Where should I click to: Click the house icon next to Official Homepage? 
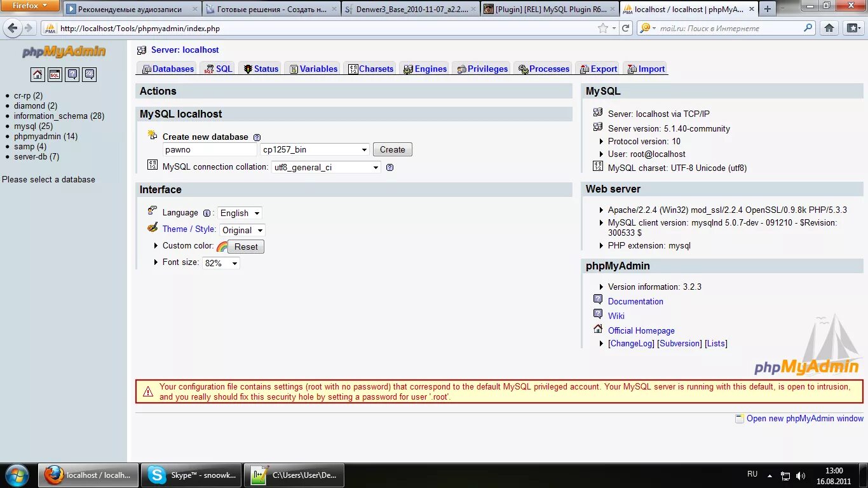[x=598, y=329]
